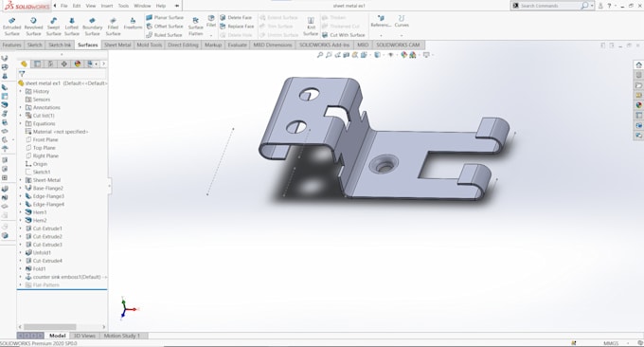Expand the Sheet-Metal feature
644x347 pixels.
pos(21,180)
